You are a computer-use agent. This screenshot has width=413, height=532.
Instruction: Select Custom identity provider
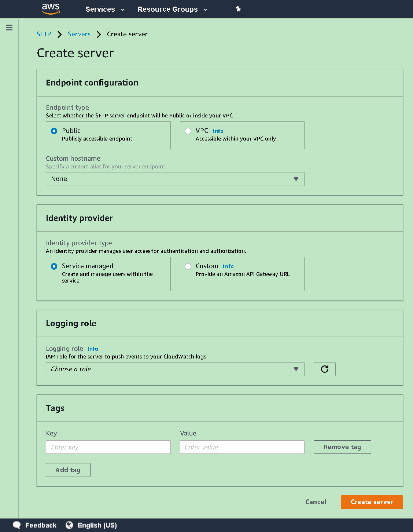point(188,266)
